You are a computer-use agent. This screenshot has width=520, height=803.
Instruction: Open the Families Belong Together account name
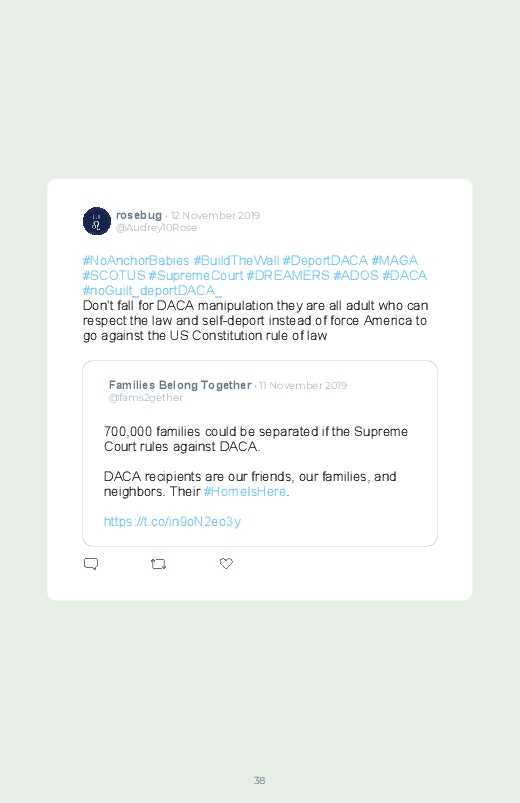[180, 385]
